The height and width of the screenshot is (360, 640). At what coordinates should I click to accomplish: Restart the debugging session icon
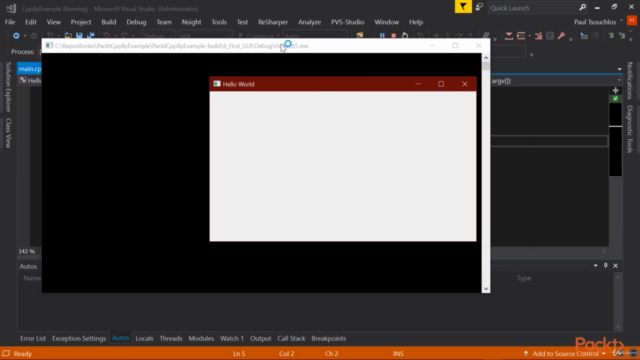click(x=405, y=36)
